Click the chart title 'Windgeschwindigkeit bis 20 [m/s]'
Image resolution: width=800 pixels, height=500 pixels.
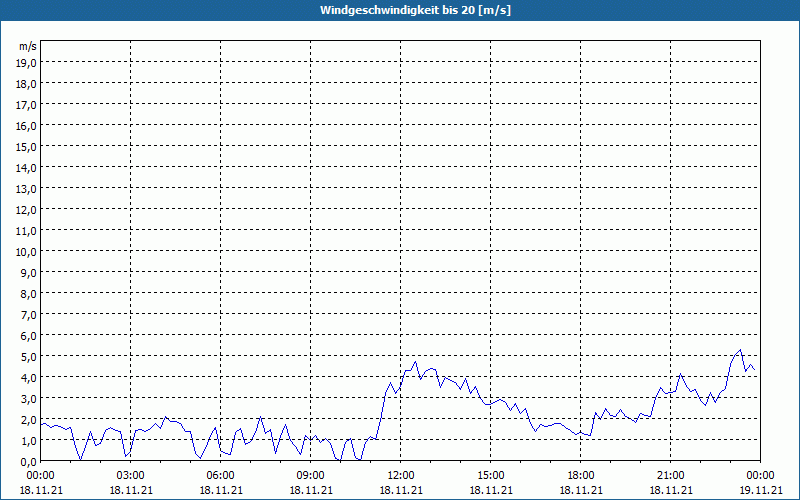pyautogui.click(x=400, y=10)
